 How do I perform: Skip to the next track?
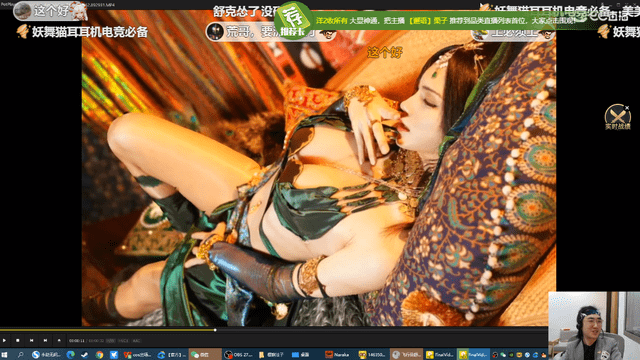pos(45,340)
